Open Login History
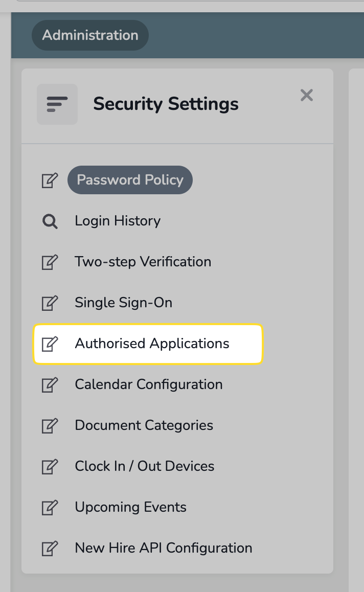 (118, 221)
